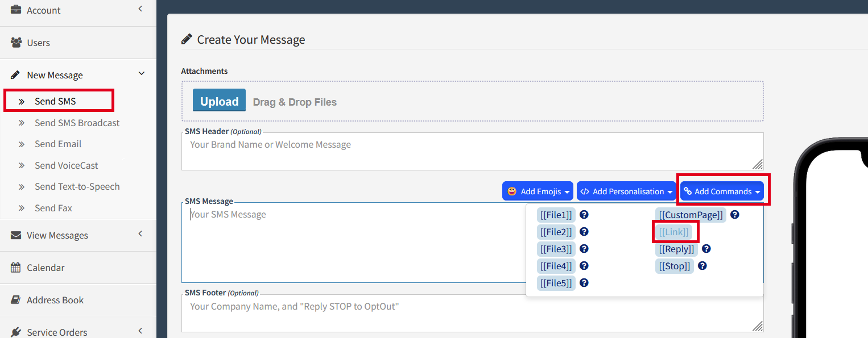
Task: Collapse the New Message section chevron
Action: [x=141, y=73]
